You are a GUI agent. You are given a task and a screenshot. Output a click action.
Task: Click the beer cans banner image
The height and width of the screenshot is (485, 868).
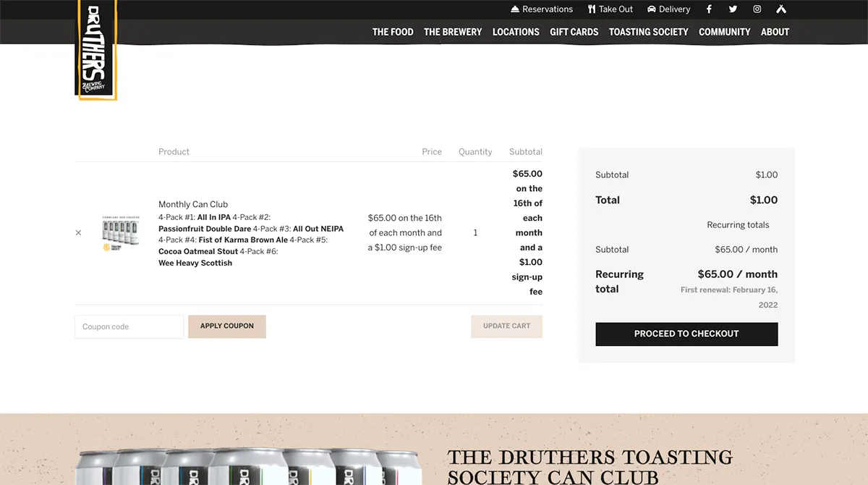tap(248, 465)
